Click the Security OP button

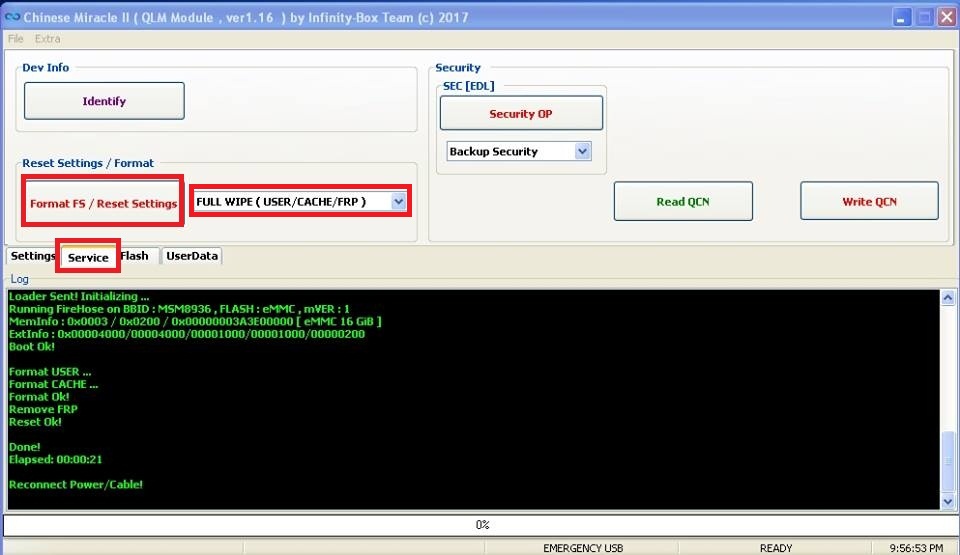click(x=521, y=113)
